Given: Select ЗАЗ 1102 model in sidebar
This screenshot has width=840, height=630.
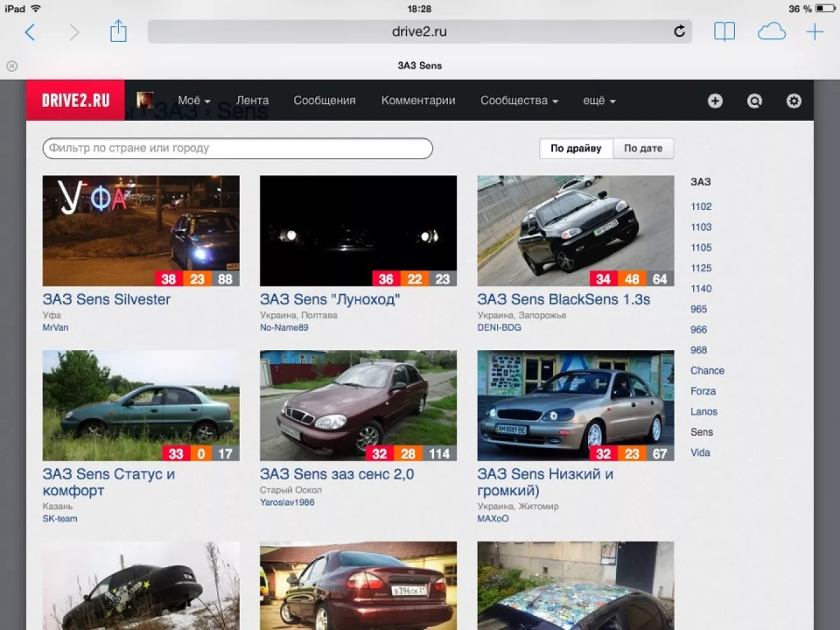Looking at the screenshot, I should pos(701,206).
